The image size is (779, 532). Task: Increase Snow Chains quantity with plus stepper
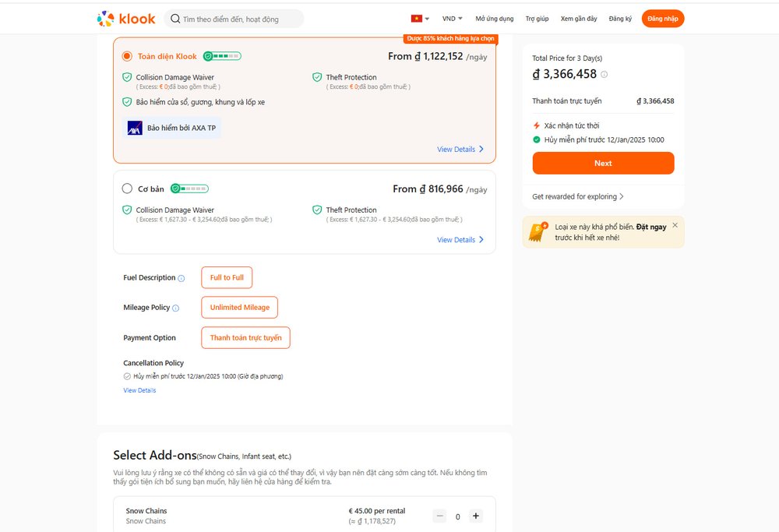click(x=475, y=516)
